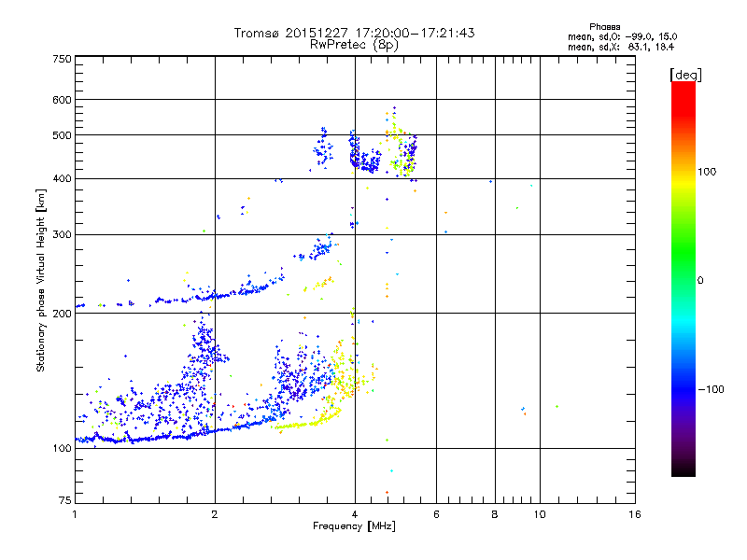The image size is (747, 560).
Task: Click the y-axis tick label '400'
Action: (x=62, y=178)
